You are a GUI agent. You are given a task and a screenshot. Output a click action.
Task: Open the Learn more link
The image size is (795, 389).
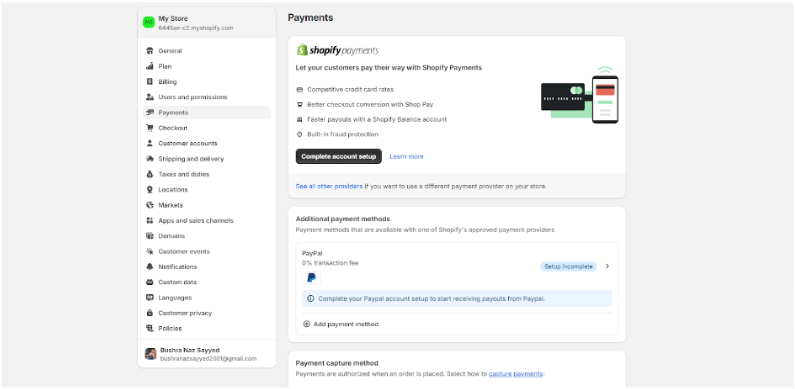tap(406, 157)
